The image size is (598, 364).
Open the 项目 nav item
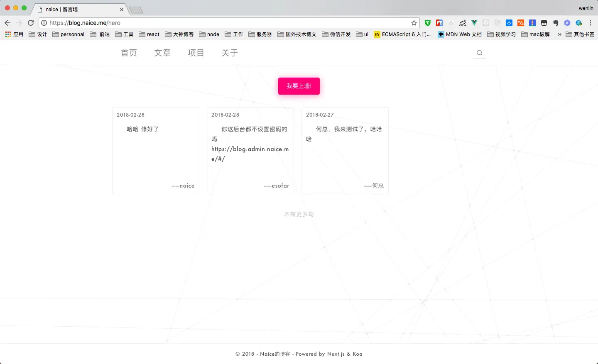(x=196, y=53)
